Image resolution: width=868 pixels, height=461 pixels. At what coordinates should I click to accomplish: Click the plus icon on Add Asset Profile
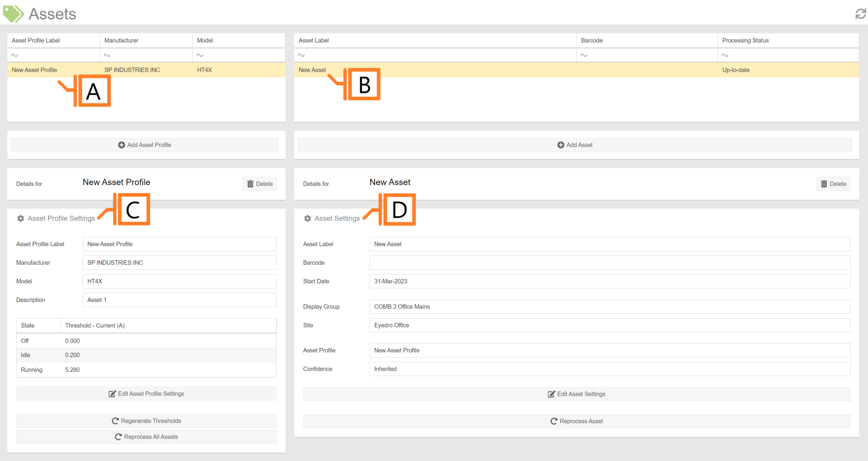coord(121,145)
